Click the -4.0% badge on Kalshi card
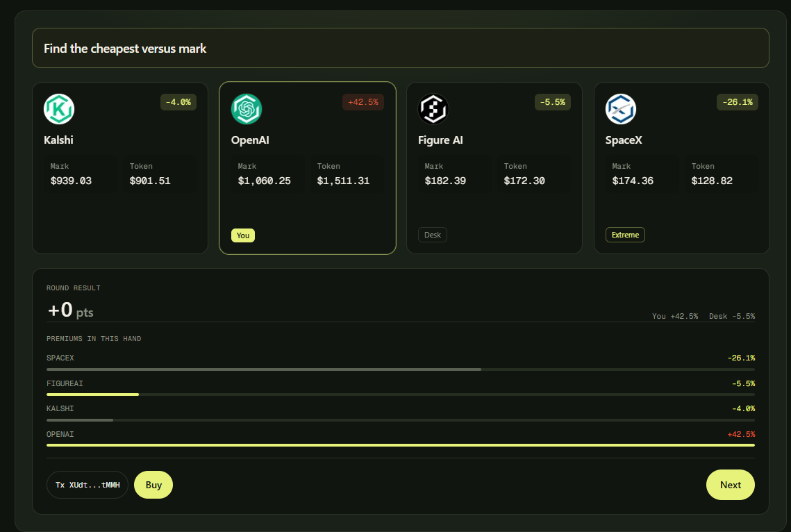 pos(178,102)
